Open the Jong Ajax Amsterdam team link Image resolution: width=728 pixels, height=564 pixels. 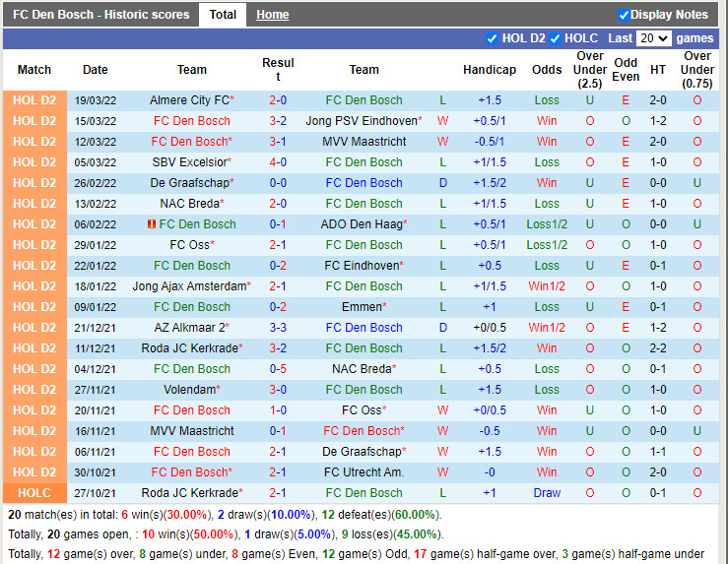coord(188,286)
